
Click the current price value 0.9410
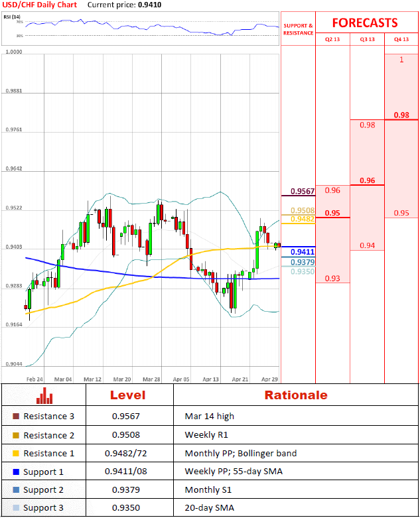tap(150, 5)
